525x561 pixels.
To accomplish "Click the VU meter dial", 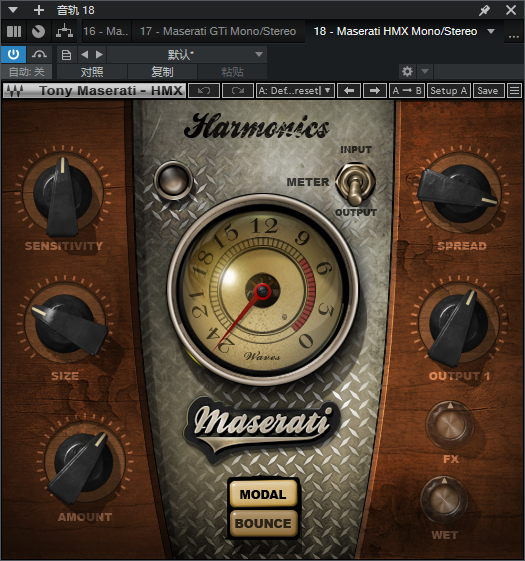I will pos(263,290).
